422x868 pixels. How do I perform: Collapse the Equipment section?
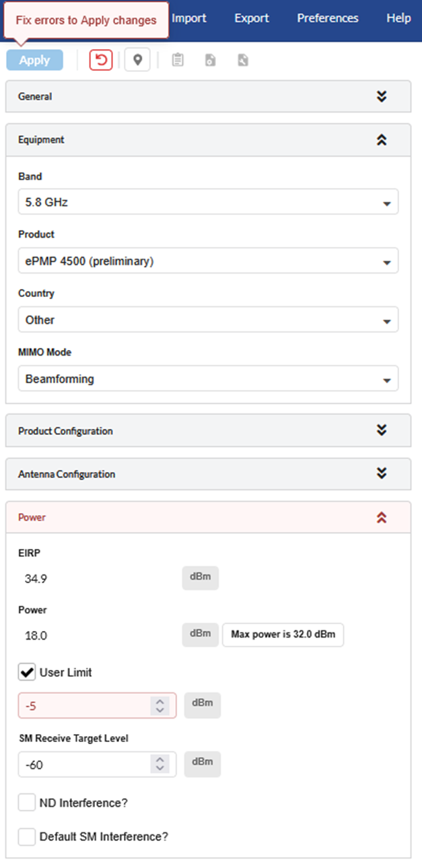(x=382, y=140)
